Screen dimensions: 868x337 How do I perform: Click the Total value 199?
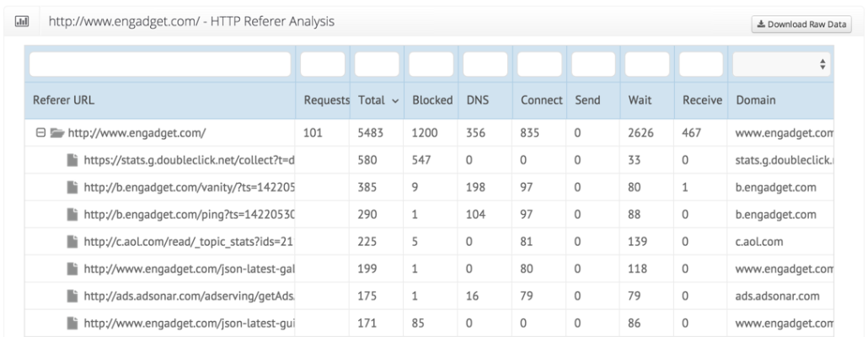pyautogui.click(x=367, y=269)
